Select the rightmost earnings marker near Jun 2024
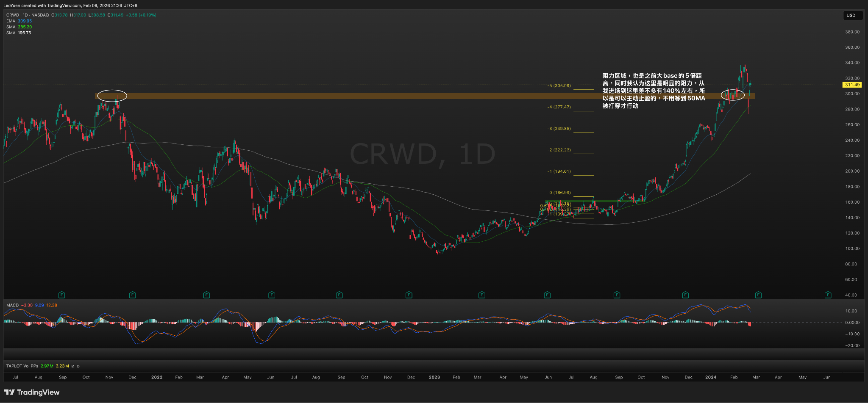Viewport: 868px width, 403px height. (828, 295)
